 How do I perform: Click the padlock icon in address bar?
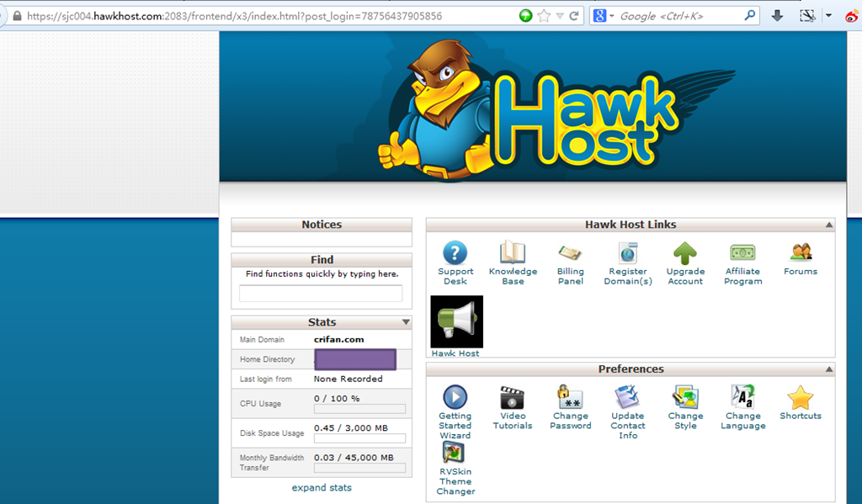[17, 16]
